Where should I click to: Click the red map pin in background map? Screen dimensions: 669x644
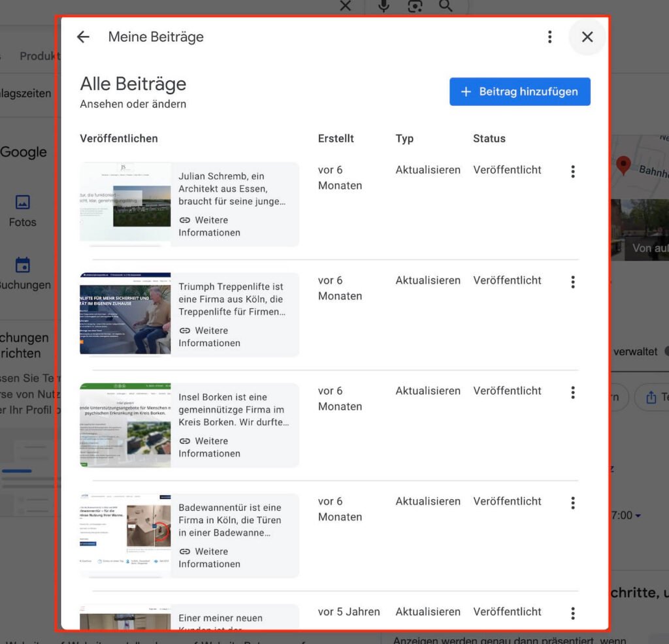pyautogui.click(x=623, y=165)
